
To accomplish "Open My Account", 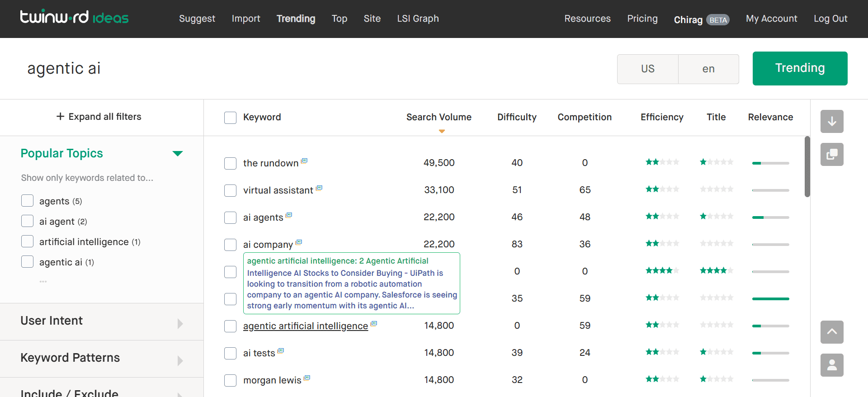I will pos(772,19).
